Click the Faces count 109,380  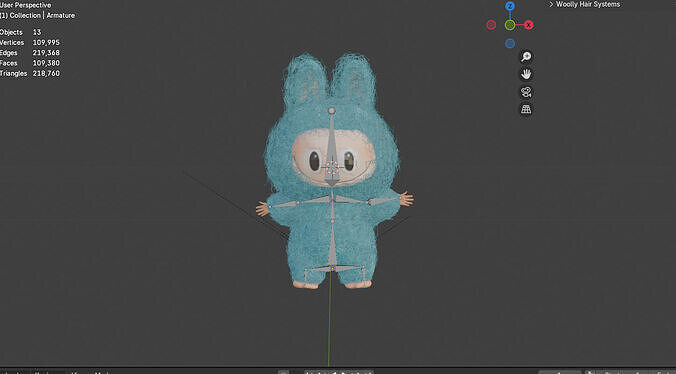tap(46, 63)
